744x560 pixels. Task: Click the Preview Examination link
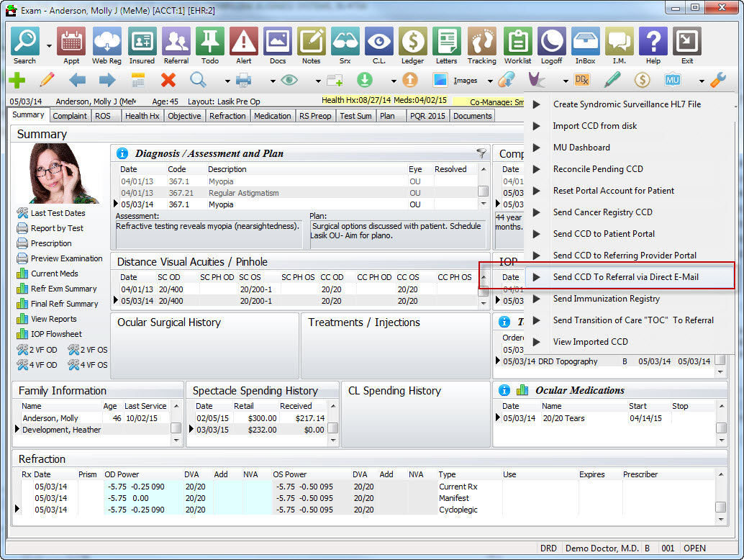(x=66, y=258)
